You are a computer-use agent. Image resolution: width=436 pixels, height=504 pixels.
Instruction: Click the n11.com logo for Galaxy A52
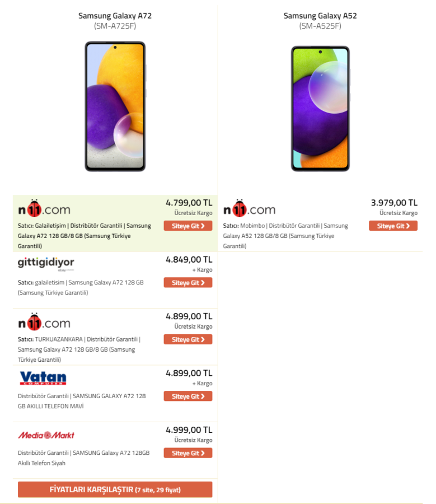[x=249, y=208]
